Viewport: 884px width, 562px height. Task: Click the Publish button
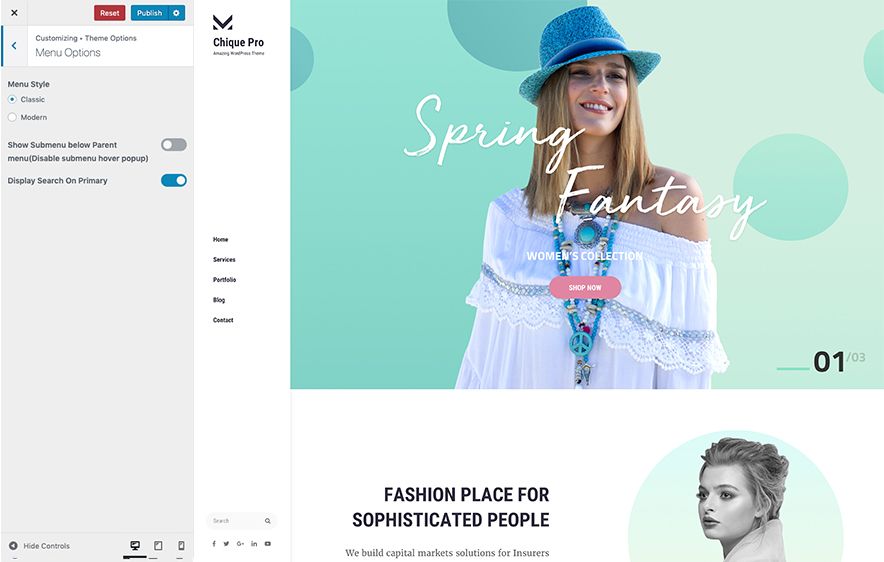pyautogui.click(x=149, y=13)
